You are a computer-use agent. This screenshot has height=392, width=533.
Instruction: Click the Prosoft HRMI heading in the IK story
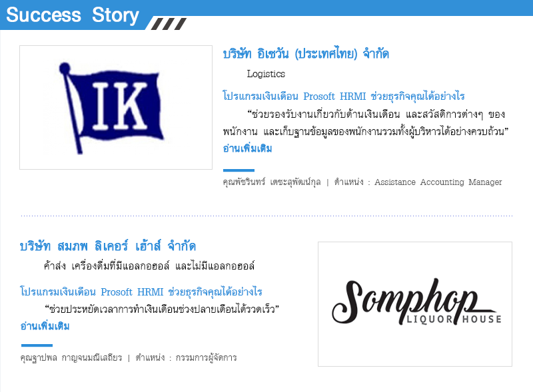coord(344,96)
